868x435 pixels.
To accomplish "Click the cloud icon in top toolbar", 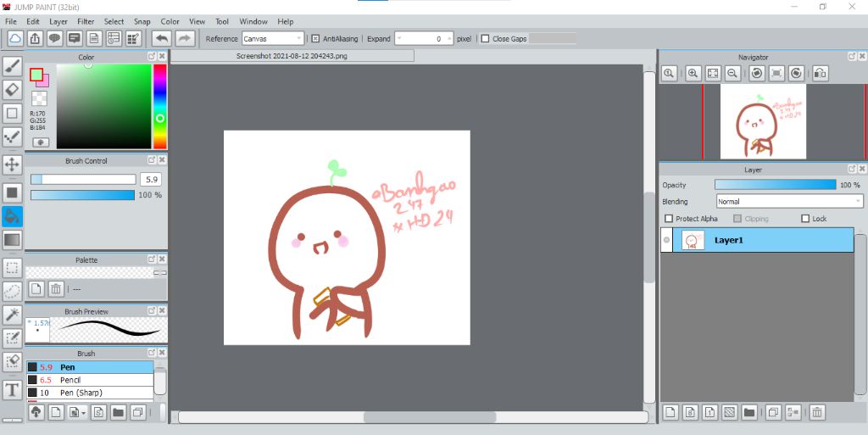I will (15, 39).
